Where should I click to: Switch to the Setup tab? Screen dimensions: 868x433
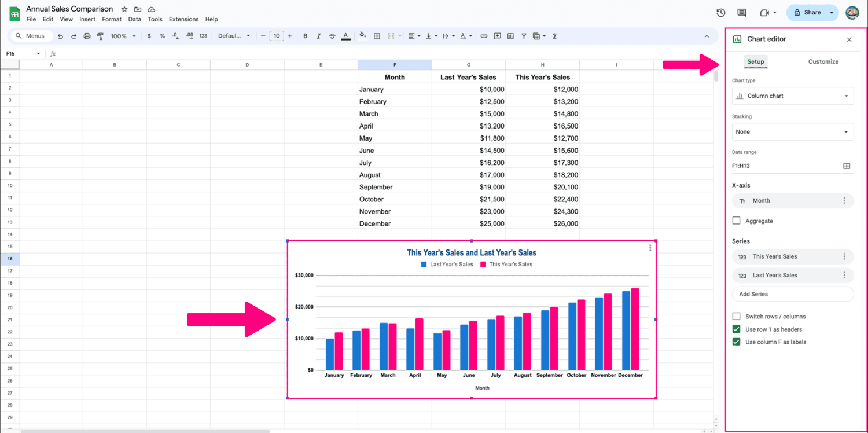pos(755,61)
